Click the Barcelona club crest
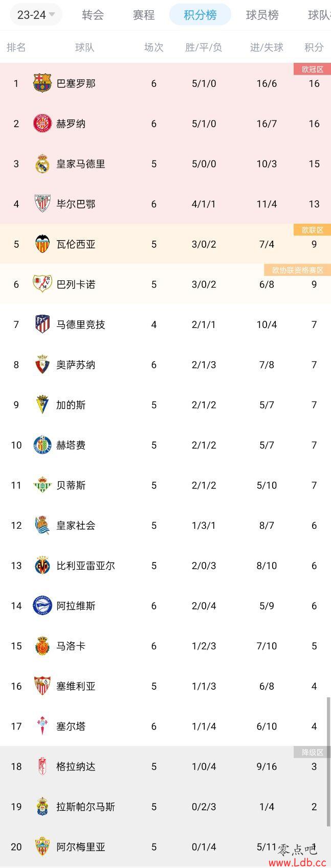This screenshot has height=868, width=331. tap(42, 83)
